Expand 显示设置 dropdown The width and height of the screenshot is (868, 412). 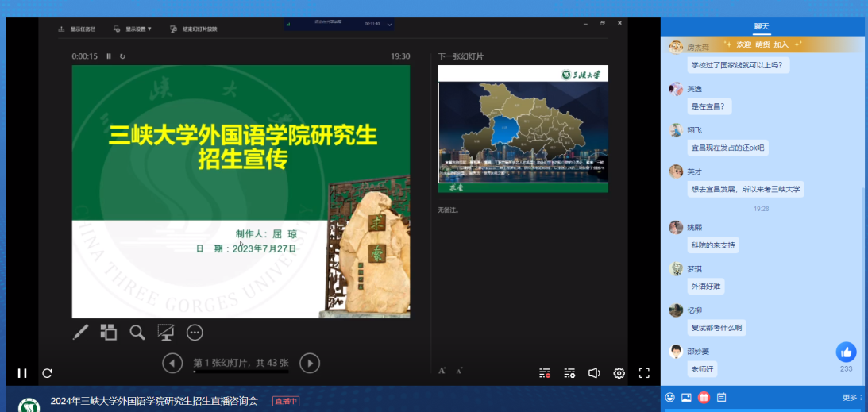tap(133, 29)
